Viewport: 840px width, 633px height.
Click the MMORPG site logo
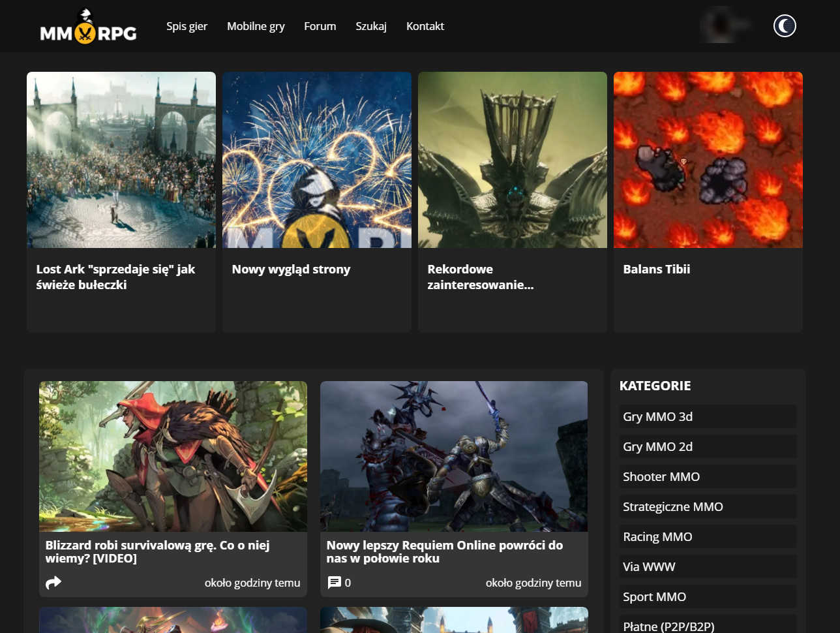point(88,26)
